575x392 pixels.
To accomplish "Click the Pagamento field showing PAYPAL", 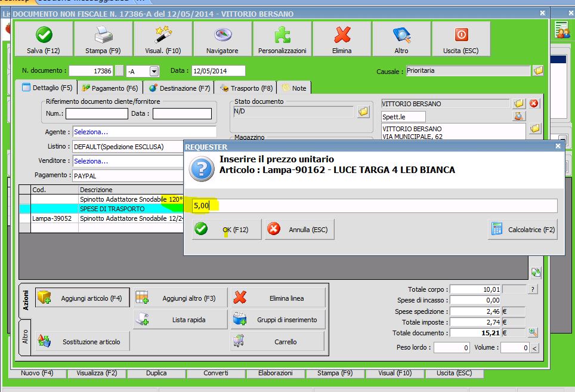I will click(x=128, y=175).
